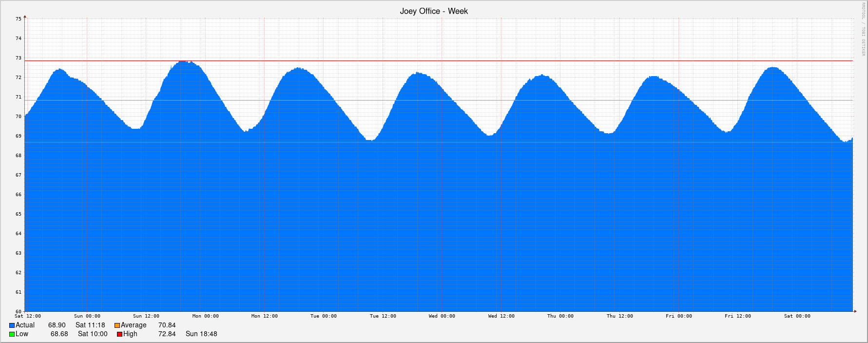
Task: Select the 'Fri 00:00' x-axis label
Action: coord(678,316)
